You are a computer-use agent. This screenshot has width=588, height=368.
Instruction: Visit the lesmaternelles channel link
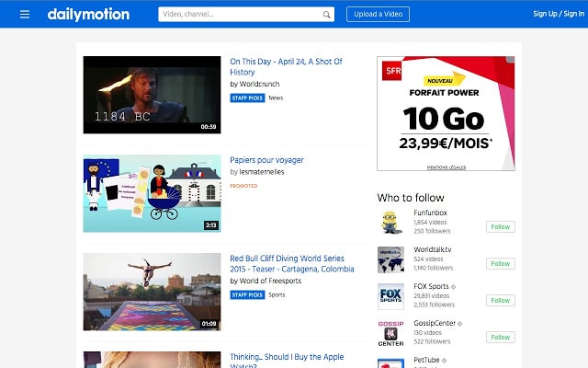point(261,172)
